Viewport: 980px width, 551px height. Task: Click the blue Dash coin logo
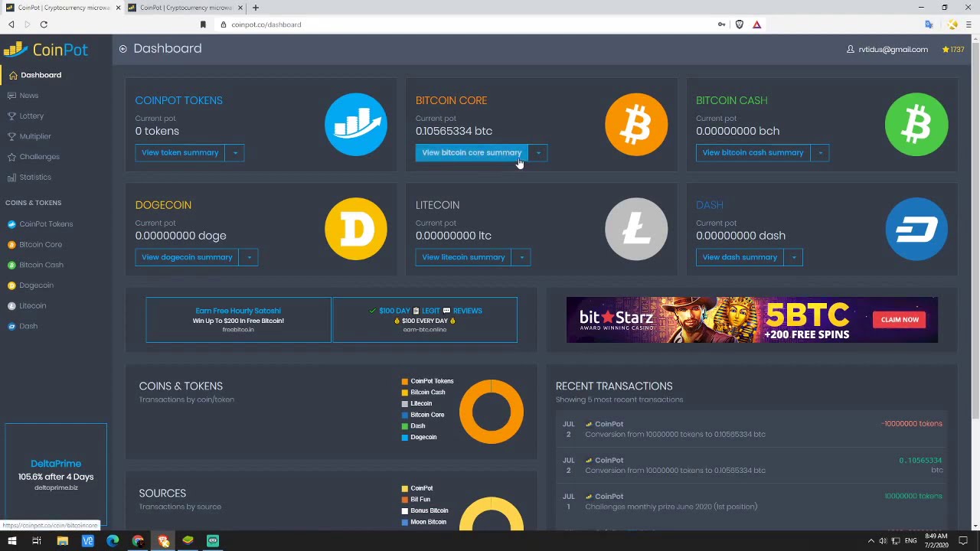pyautogui.click(x=916, y=229)
